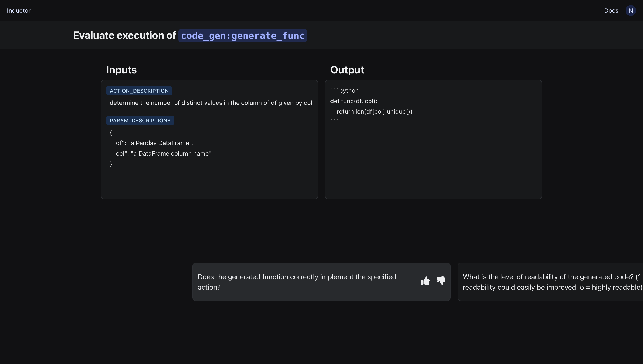The height and width of the screenshot is (364, 643).
Task: Go to Inductor home logo
Action: pos(19,10)
